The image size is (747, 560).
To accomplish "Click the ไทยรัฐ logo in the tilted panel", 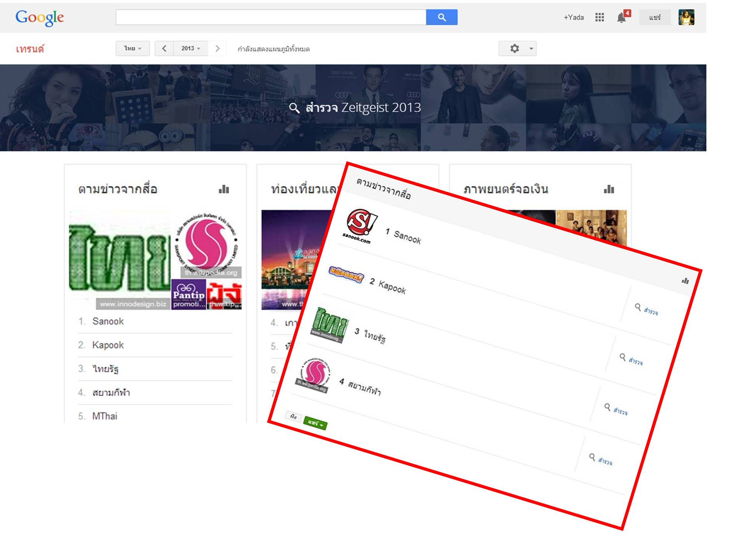I will [330, 325].
